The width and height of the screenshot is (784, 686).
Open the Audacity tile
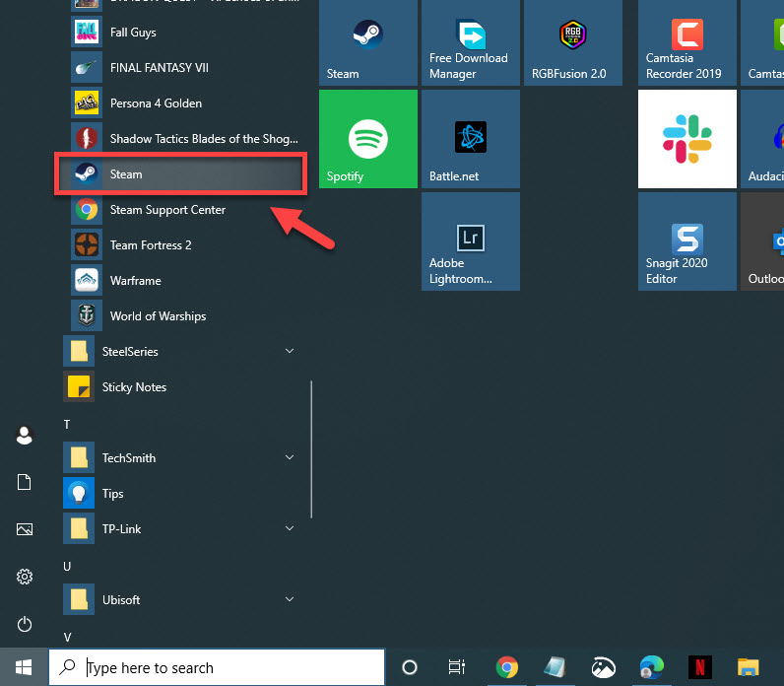pos(762,139)
